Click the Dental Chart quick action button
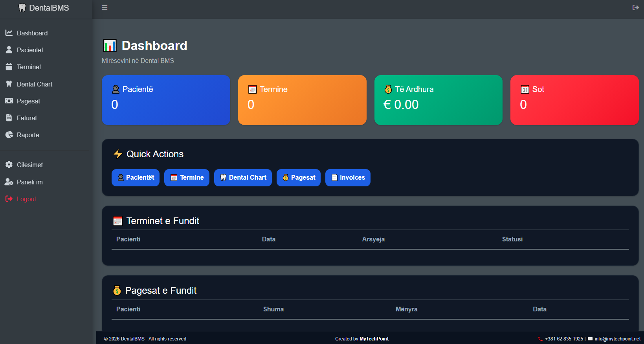The image size is (644, 344). click(243, 178)
